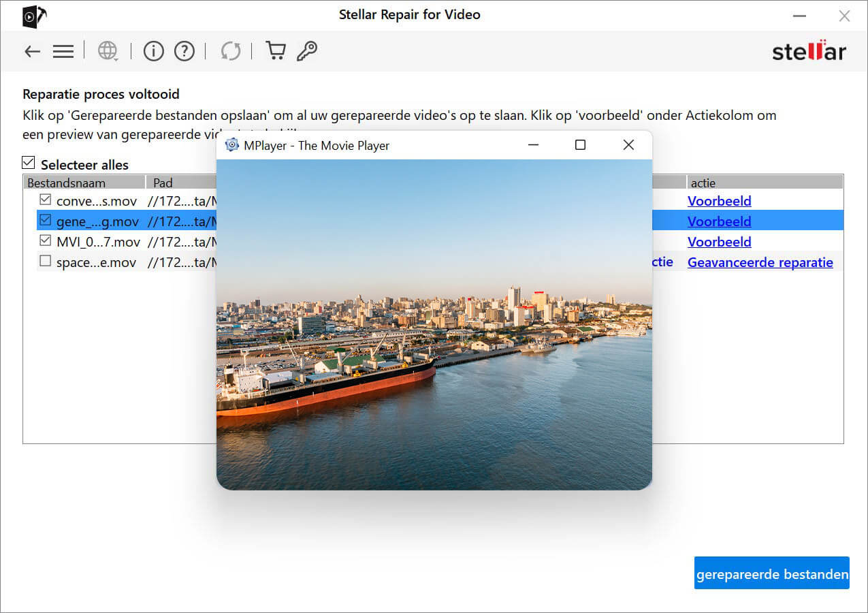Close the MPlayer preview window
The image size is (868, 613).
(628, 145)
